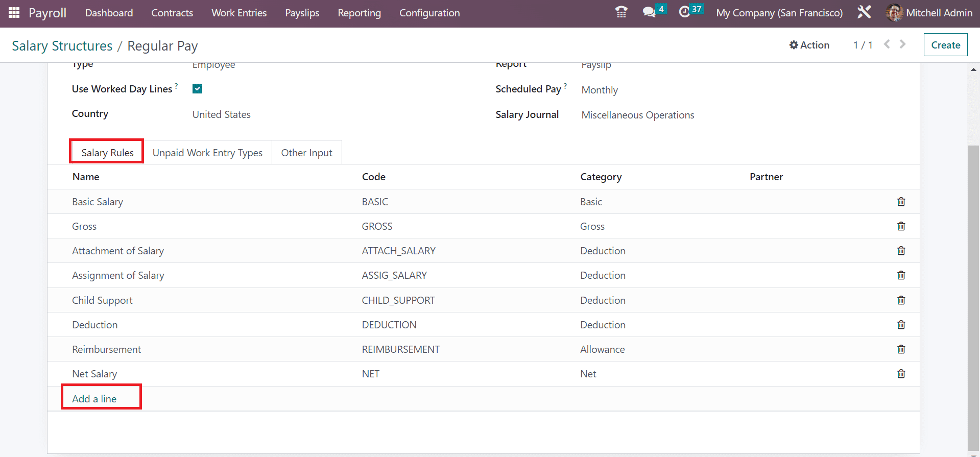Expand the Action dropdown
The width and height of the screenshot is (980, 457).
point(809,45)
